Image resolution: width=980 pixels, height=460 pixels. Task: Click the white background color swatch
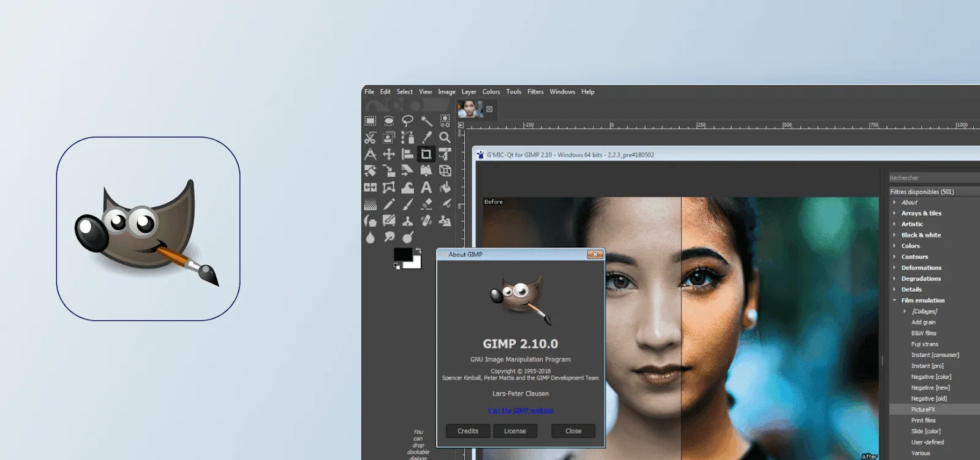pos(415,263)
